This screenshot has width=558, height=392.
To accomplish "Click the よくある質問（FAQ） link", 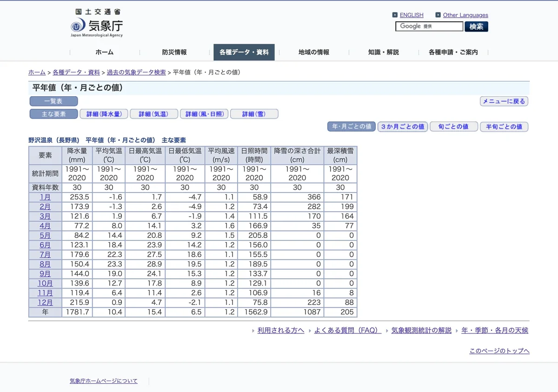I will pyautogui.click(x=348, y=331).
